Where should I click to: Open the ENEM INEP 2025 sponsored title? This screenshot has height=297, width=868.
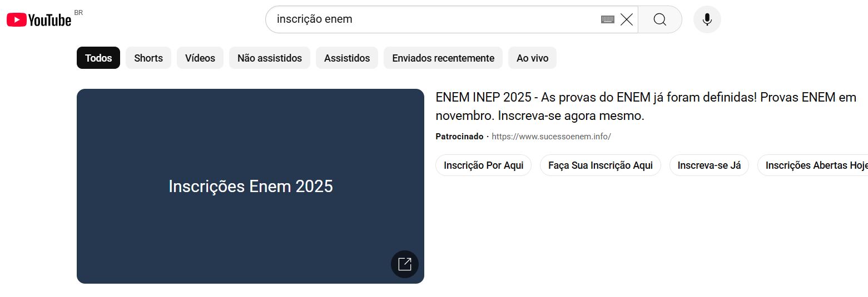click(646, 107)
